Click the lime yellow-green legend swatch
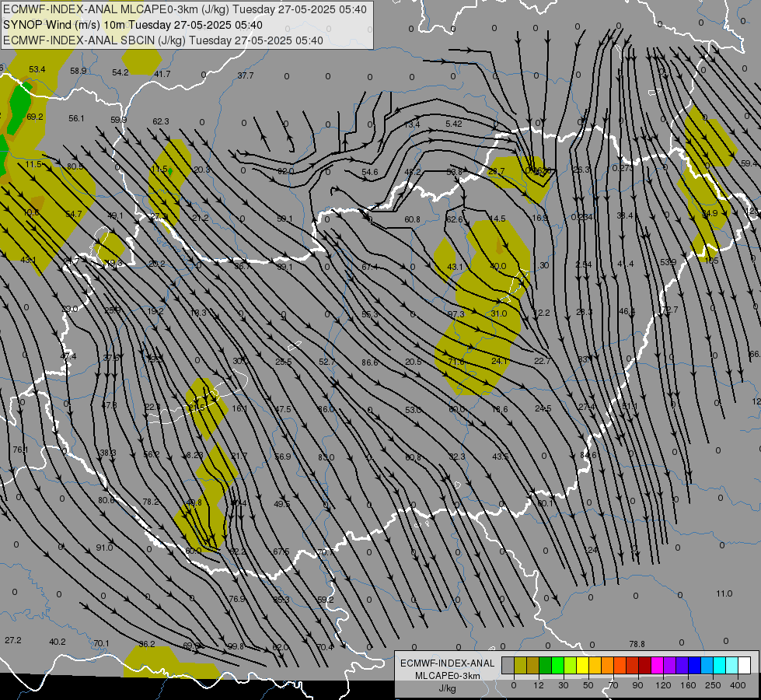 (x=570, y=666)
